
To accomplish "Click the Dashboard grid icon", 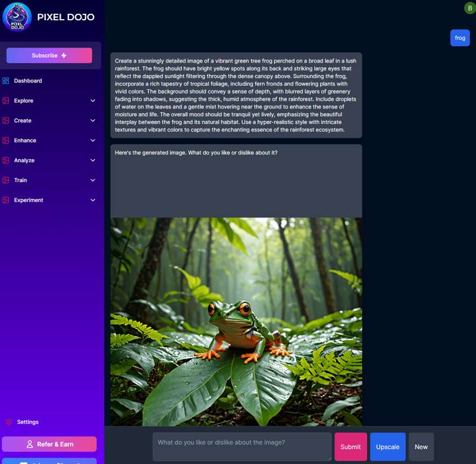I will 6,81.
